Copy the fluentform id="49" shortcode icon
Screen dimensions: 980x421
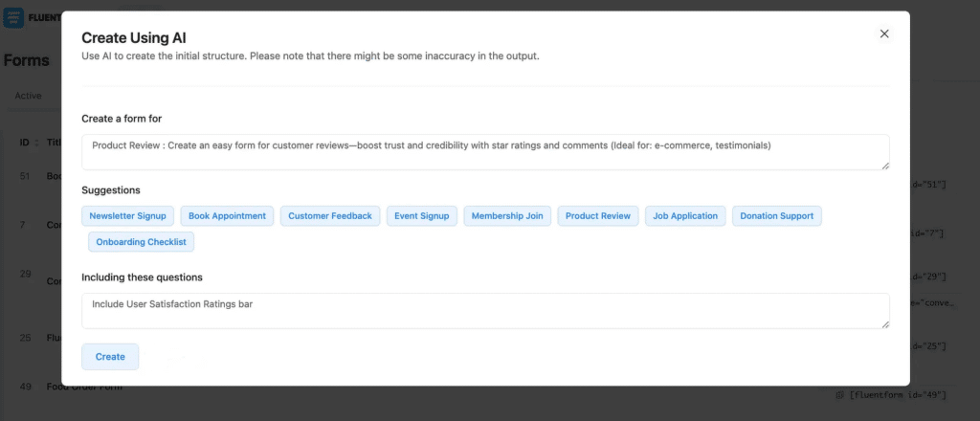(839, 394)
